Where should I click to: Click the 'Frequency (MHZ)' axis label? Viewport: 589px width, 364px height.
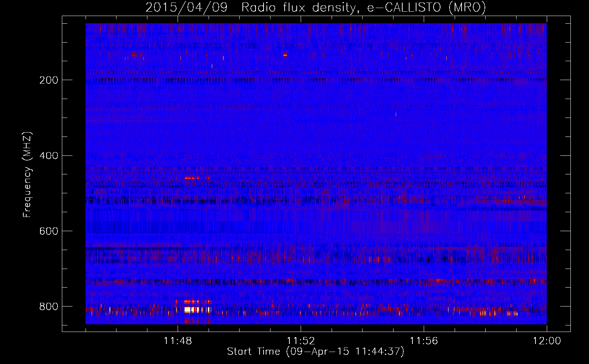(27, 175)
